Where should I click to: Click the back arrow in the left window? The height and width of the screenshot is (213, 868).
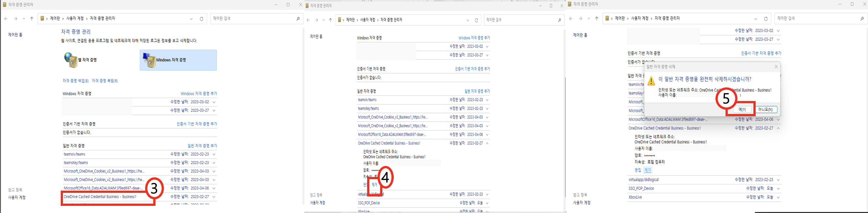click(x=6, y=19)
